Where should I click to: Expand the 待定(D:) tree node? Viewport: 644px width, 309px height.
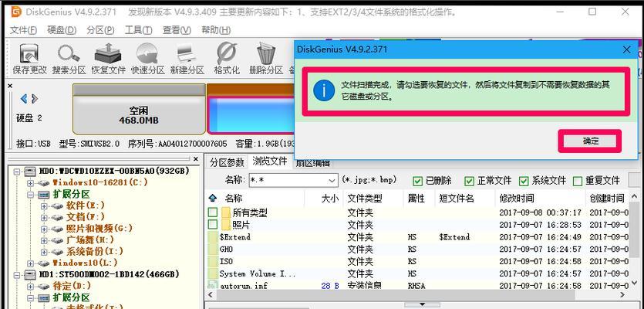coord(30,286)
